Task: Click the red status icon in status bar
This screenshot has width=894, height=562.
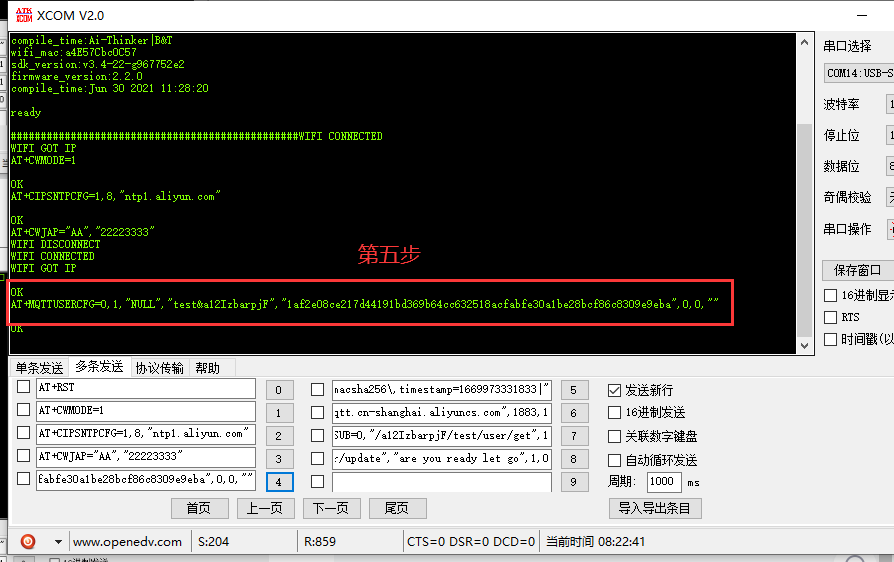Action: click(27, 541)
